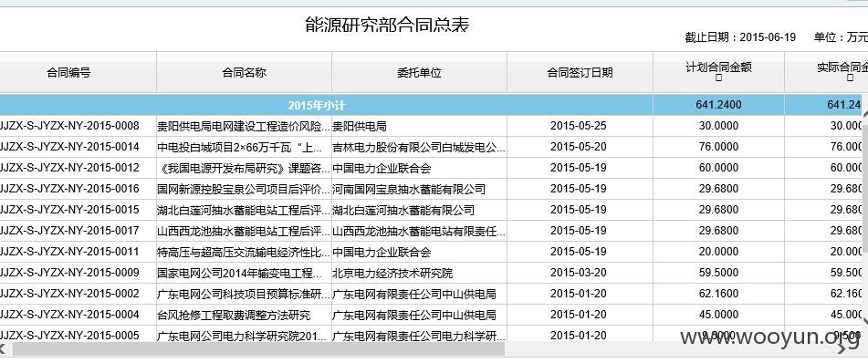Click the 计划合同金额 column header
The image size is (868, 363).
coord(718,67)
